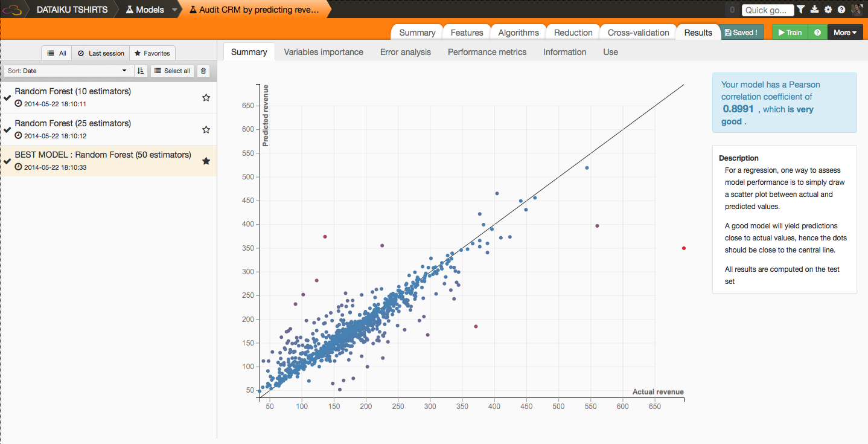Open the Cross-validation tab

tap(638, 33)
